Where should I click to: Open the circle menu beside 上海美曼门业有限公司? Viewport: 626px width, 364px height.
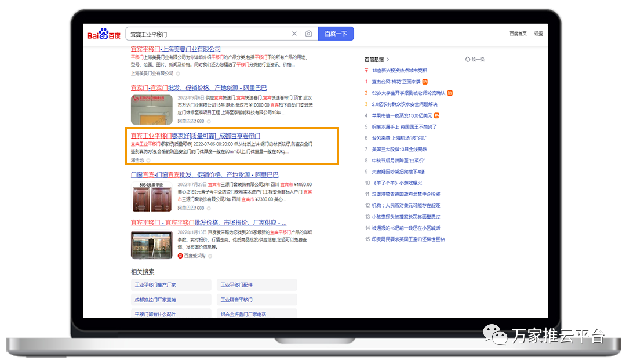(178, 74)
